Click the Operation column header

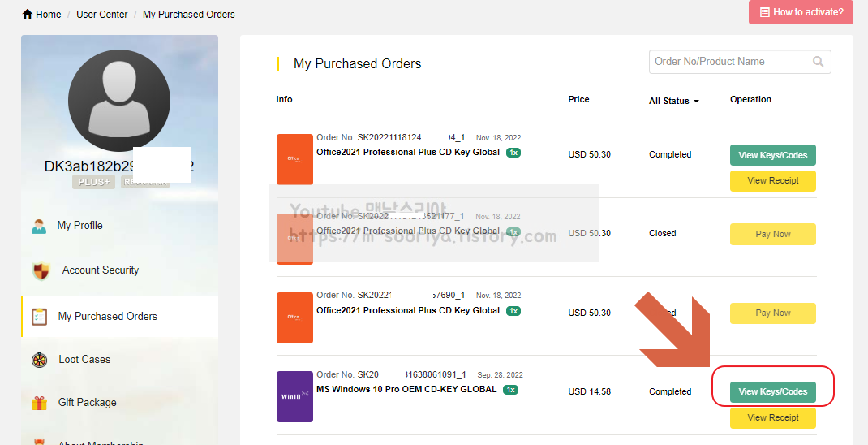750,99
